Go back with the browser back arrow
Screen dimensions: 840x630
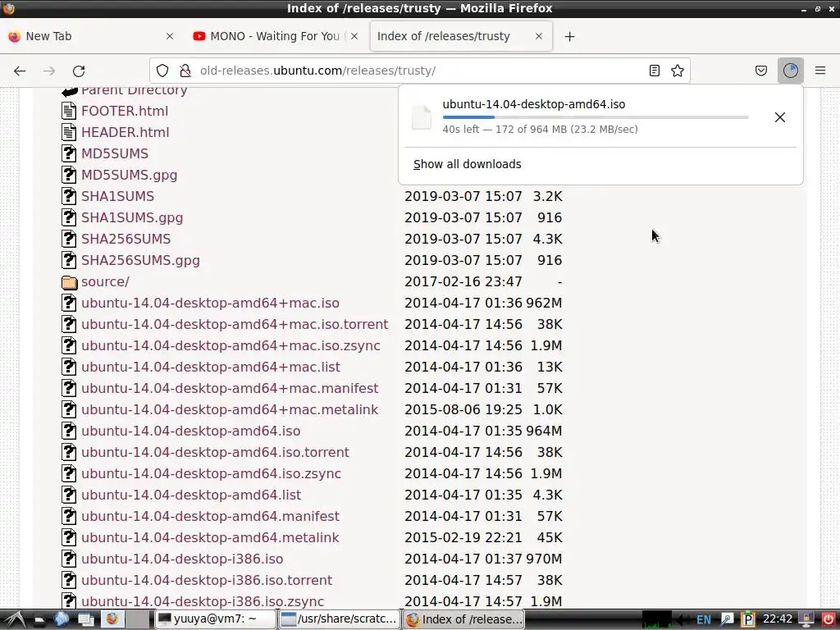click(20, 71)
